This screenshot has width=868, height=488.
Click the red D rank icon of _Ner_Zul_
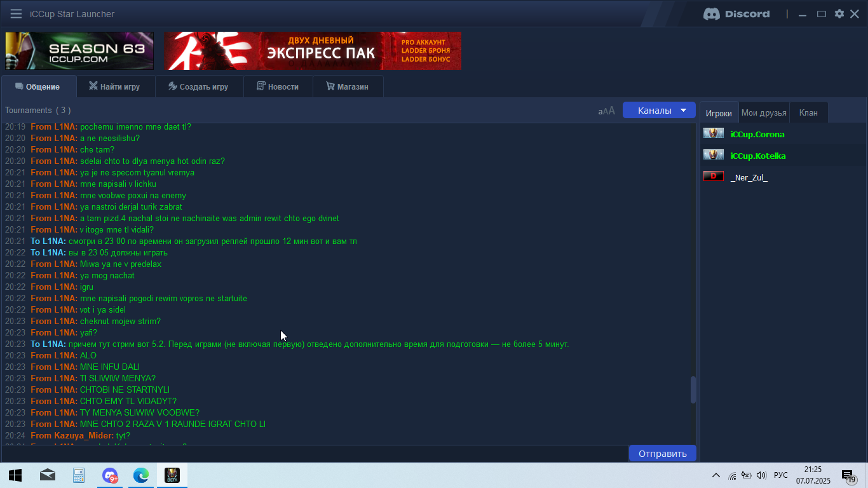(714, 176)
